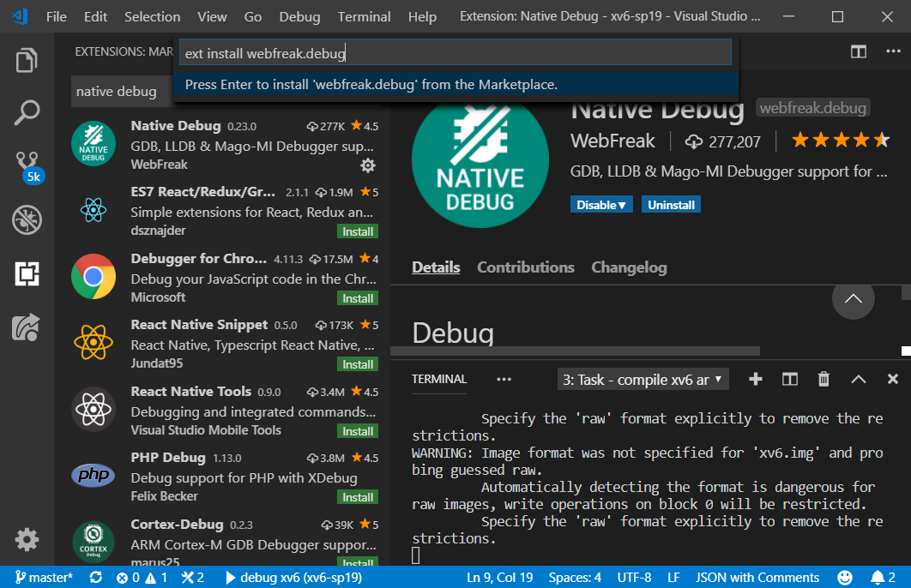Click the Extensions icon in activity bar
The width and height of the screenshot is (911, 588).
27,273
